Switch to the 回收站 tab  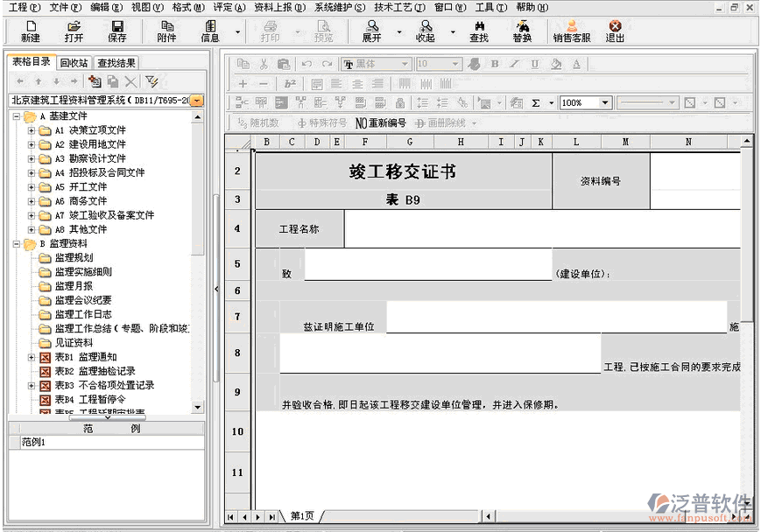(74, 63)
